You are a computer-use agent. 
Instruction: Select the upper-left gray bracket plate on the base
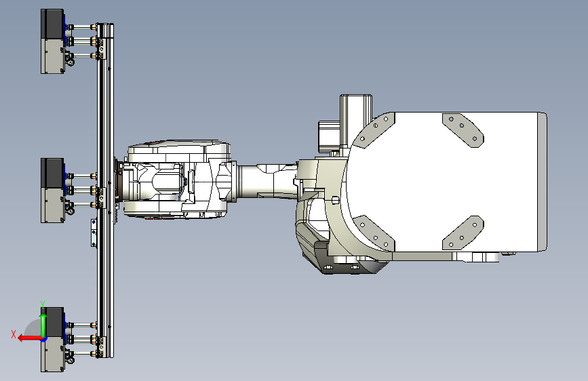click(374, 129)
